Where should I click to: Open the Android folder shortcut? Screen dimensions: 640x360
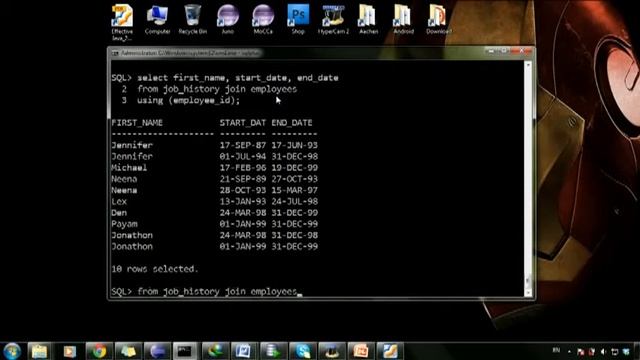[403, 19]
